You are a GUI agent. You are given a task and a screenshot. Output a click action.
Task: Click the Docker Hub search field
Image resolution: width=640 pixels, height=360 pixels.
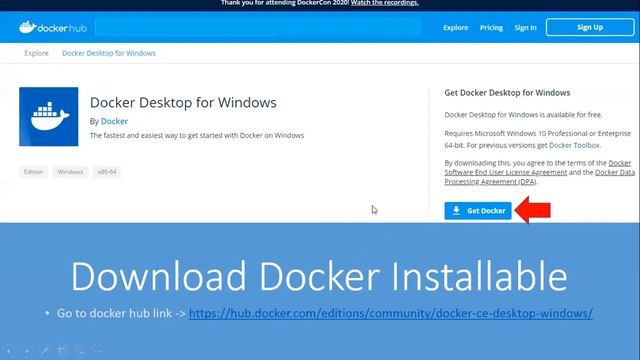click(258, 27)
